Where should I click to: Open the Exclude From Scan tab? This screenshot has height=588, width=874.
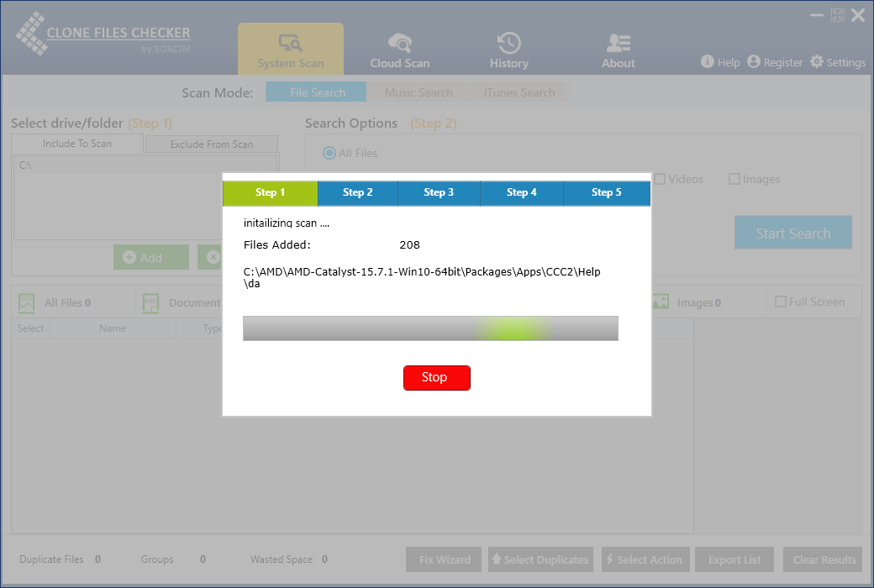pyautogui.click(x=211, y=144)
